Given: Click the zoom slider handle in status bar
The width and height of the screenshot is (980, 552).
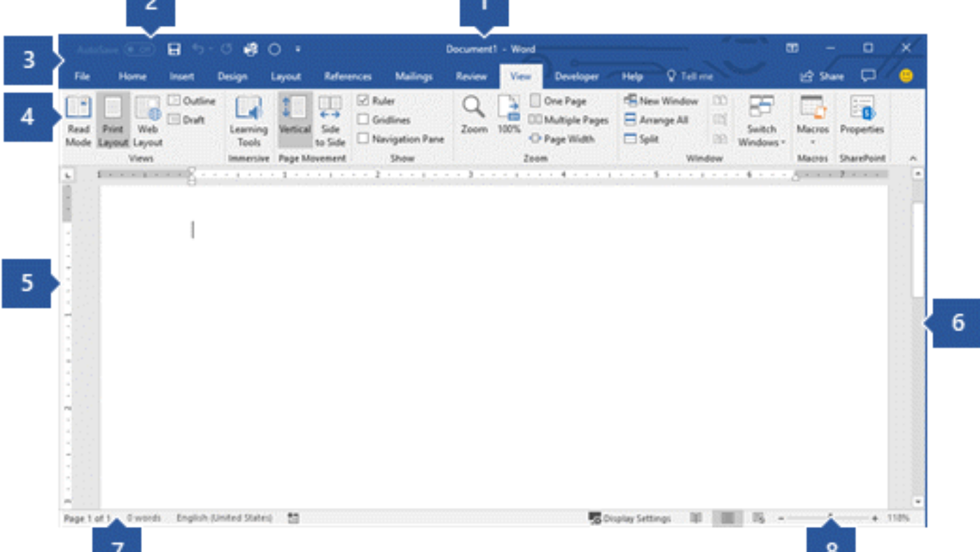Looking at the screenshot, I should pyautogui.click(x=831, y=518).
